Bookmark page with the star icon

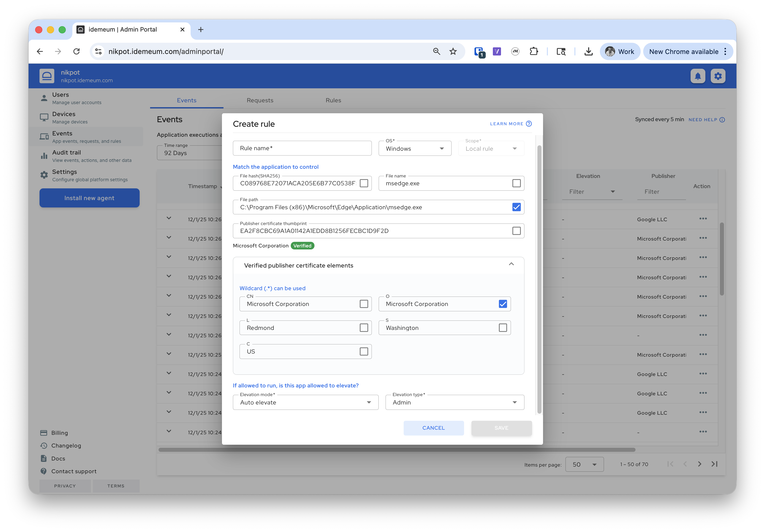coord(453,52)
